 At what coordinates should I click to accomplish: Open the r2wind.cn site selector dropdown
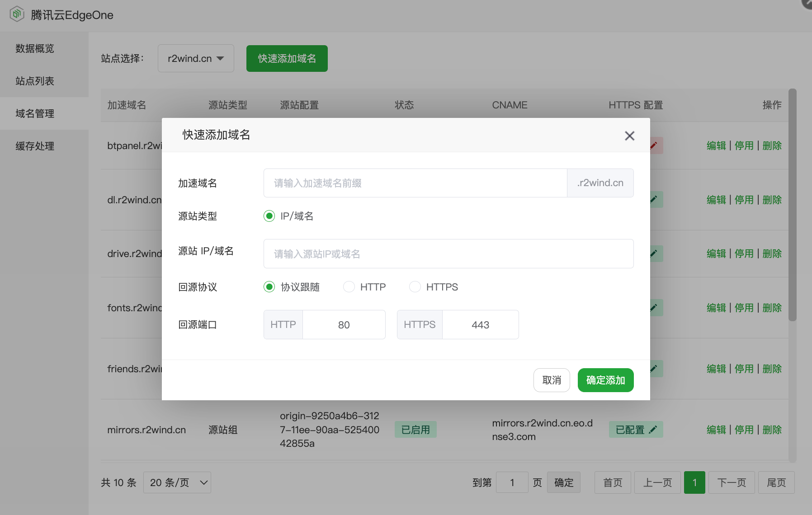(195, 58)
